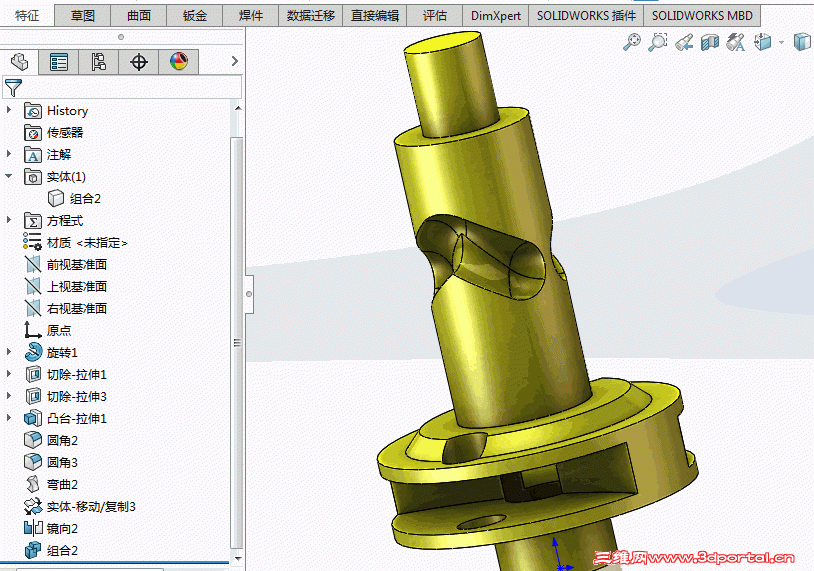The height and width of the screenshot is (571, 814).
Task: Switch to the 评估 tab
Action: (x=435, y=16)
